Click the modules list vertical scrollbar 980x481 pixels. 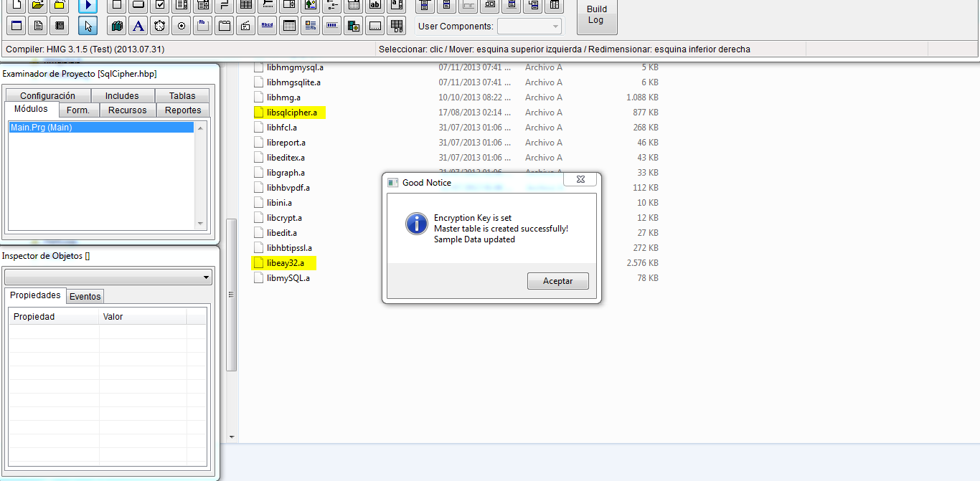200,176
